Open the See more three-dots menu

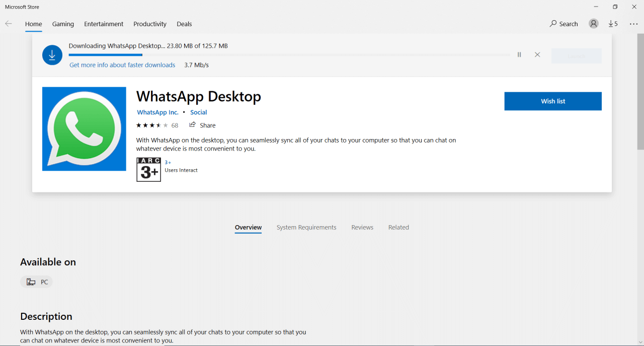click(x=633, y=24)
